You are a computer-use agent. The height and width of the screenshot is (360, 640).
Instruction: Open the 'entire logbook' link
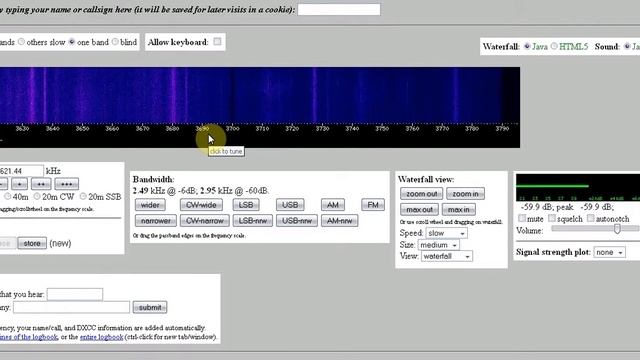pyautogui.click(x=102, y=337)
